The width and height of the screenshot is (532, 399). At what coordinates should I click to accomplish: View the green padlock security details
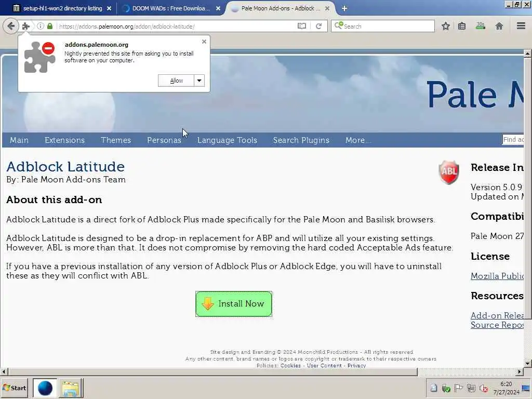pyautogui.click(x=50, y=26)
